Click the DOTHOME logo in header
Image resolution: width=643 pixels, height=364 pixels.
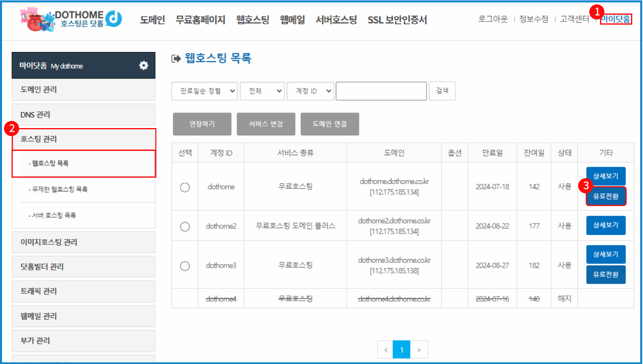[72, 19]
